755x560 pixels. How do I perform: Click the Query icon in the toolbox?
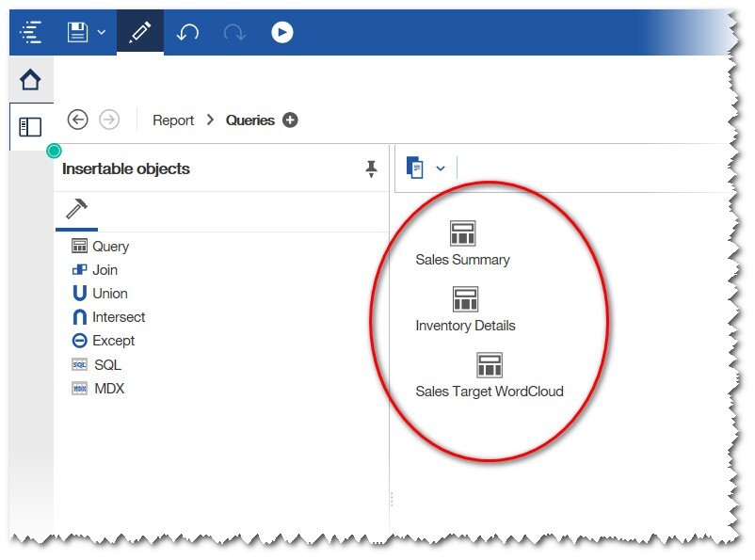(79, 246)
